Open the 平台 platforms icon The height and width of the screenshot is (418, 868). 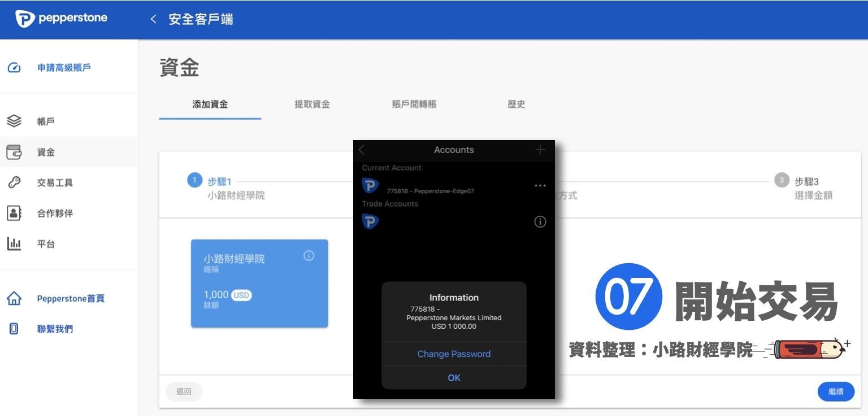[x=14, y=243]
